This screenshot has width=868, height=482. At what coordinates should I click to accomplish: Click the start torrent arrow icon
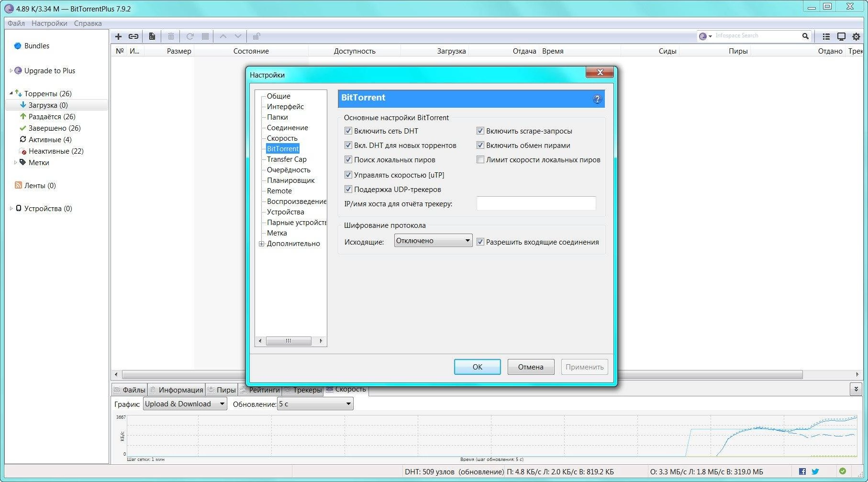(x=190, y=36)
